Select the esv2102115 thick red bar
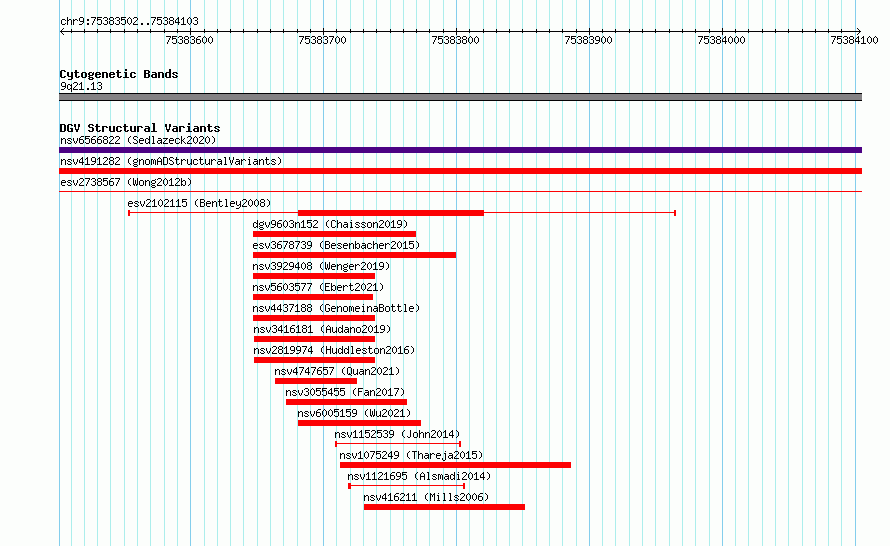Image resolution: width=890 pixels, height=546 pixels. coord(391,213)
